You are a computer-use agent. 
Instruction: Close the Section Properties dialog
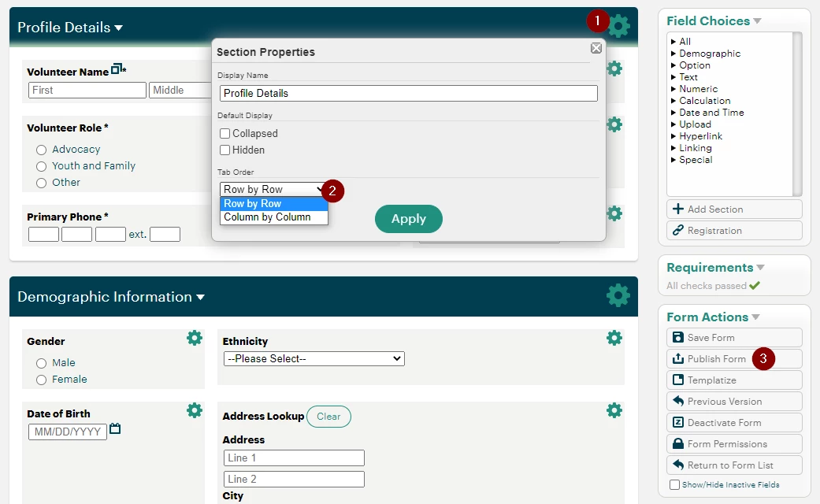coord(596,48)
